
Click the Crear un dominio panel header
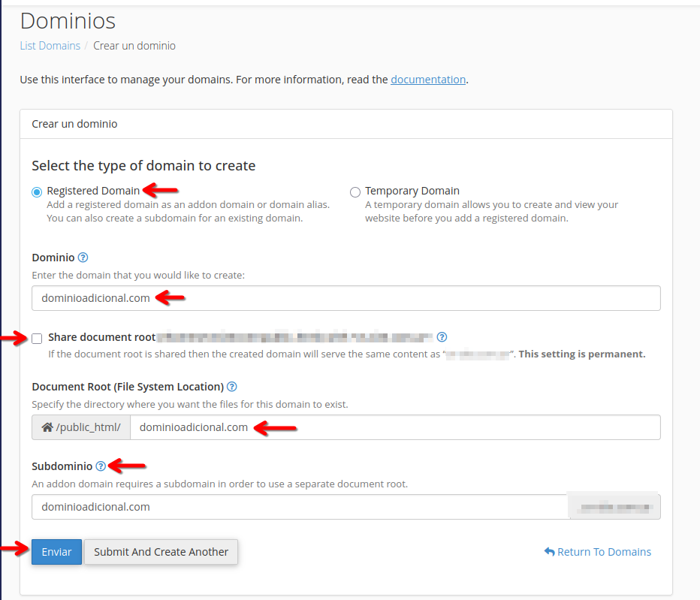point(346,124)
